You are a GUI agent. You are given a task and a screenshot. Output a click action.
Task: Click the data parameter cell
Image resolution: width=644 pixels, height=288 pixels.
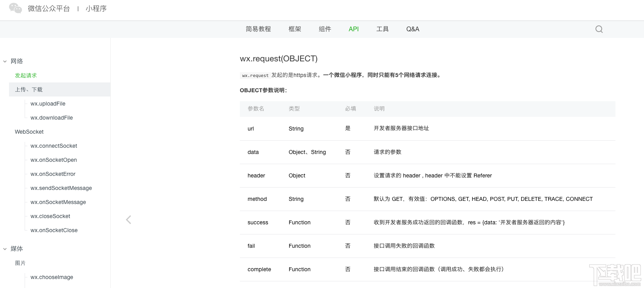(253, 152)
